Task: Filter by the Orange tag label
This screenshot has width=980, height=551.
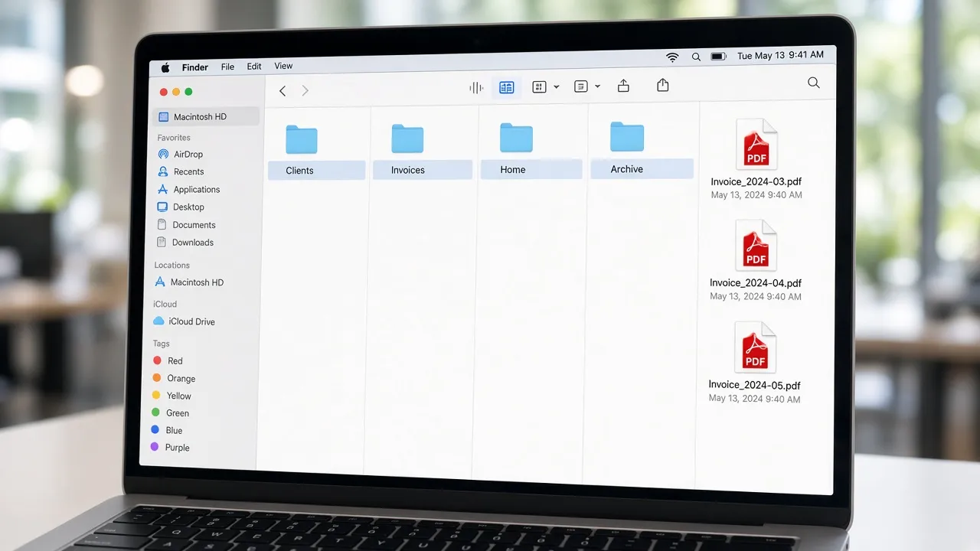Action: click(181, 378)
